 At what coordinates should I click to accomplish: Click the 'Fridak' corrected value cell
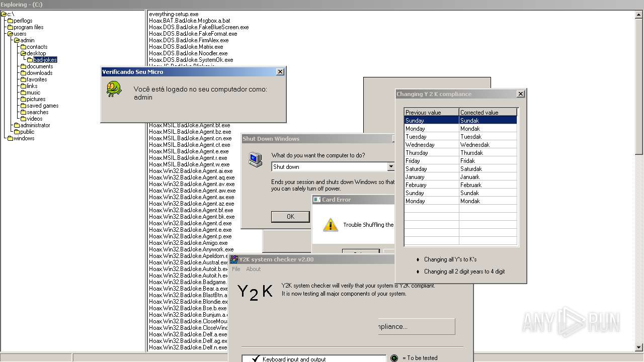(488, 161)
